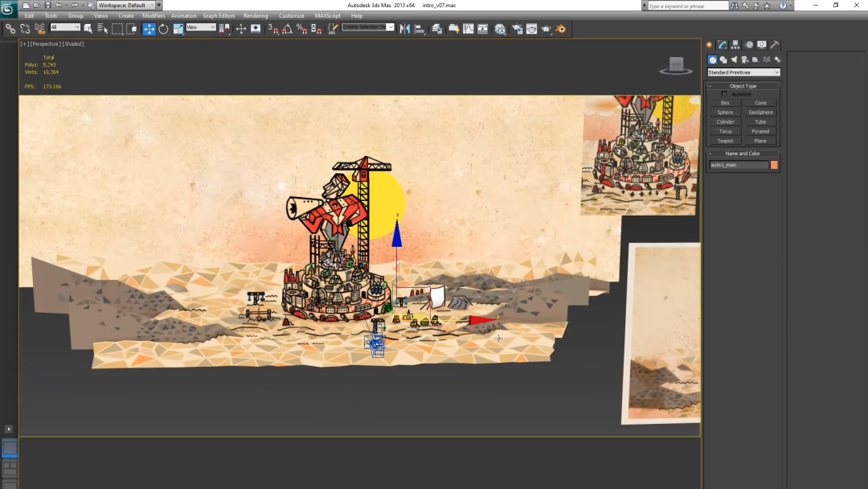Open the MAXScript menu
Screen dimensions: 868x489
click(328, 15)
